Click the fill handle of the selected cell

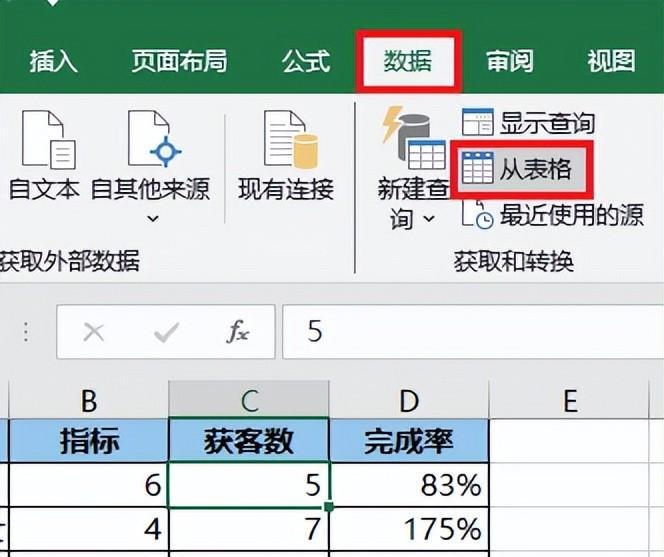tap(329, 506)
